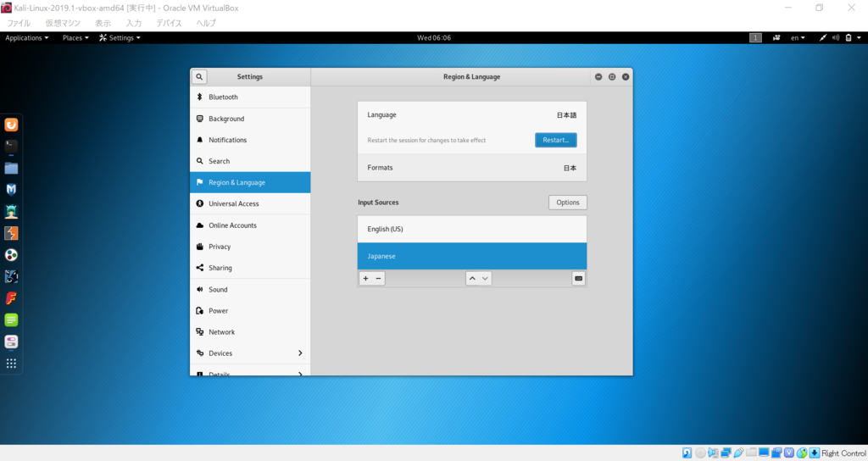
Task: Click VirtualBox host key arrow icon
Action: tap(815, 453)
